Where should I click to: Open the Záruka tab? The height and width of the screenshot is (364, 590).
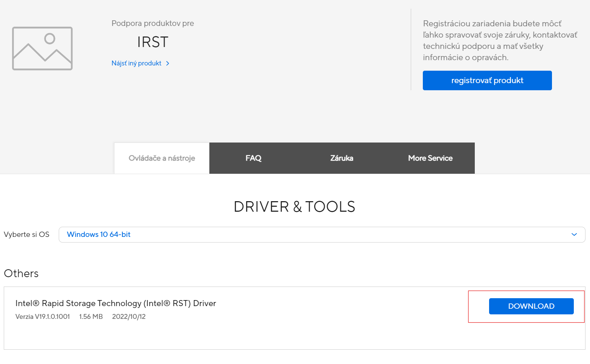342,158
